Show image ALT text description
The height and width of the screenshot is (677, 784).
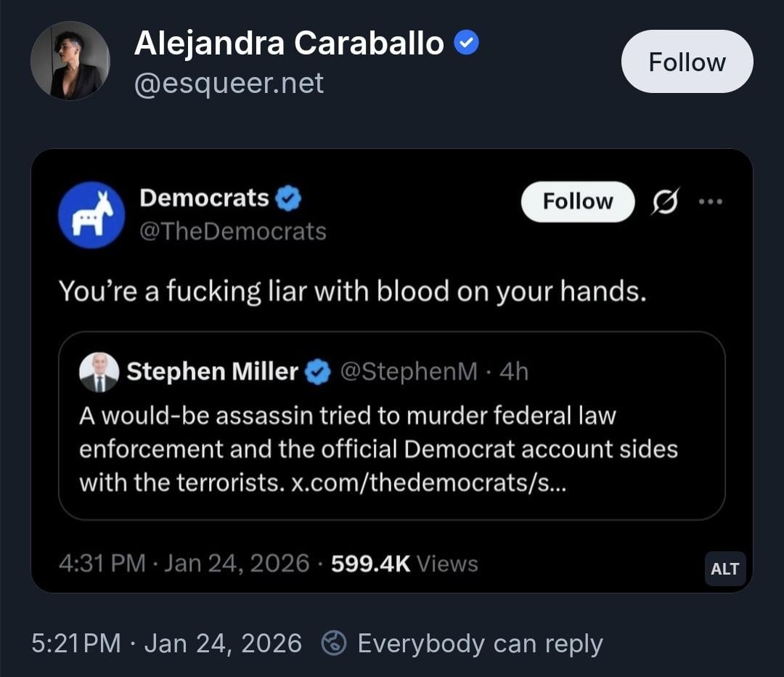724,569
